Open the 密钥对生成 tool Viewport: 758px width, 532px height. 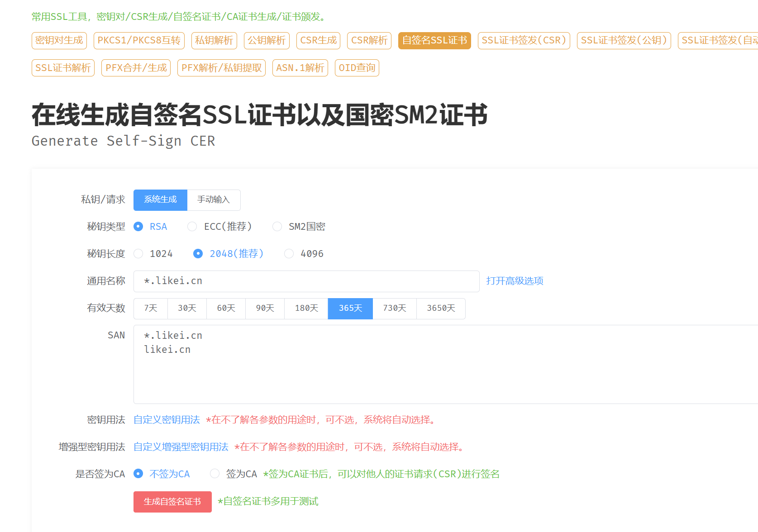(x=59, y=40)
